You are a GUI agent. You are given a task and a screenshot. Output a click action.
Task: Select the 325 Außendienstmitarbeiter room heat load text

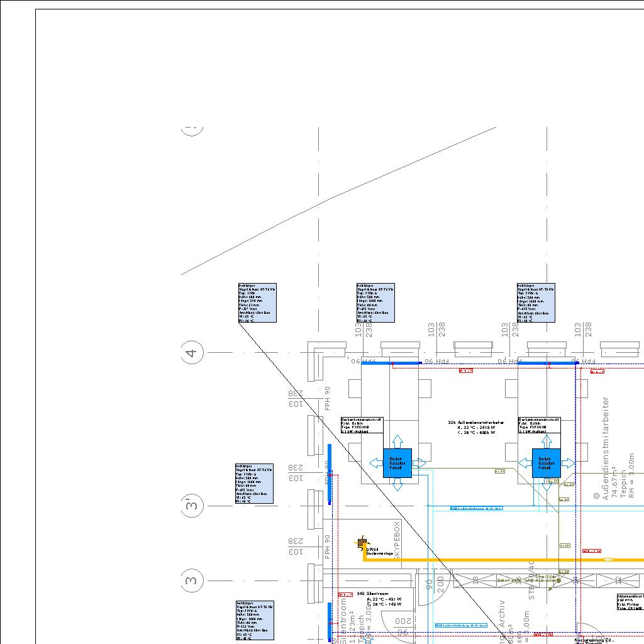point(475,428)
